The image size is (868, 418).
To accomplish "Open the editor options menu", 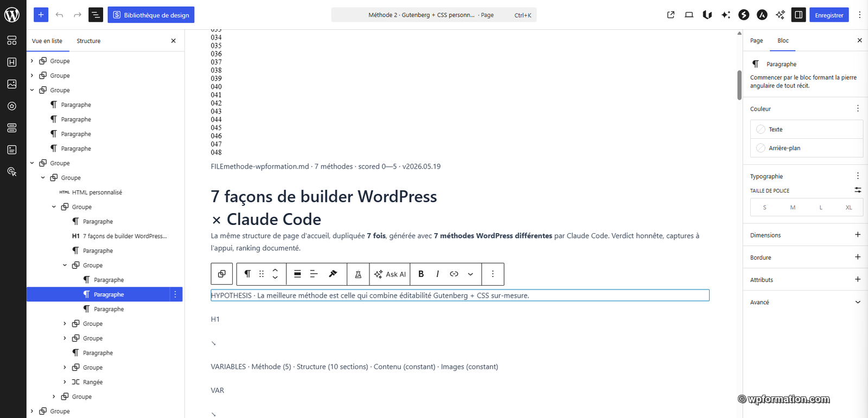I will coord(859,15).
